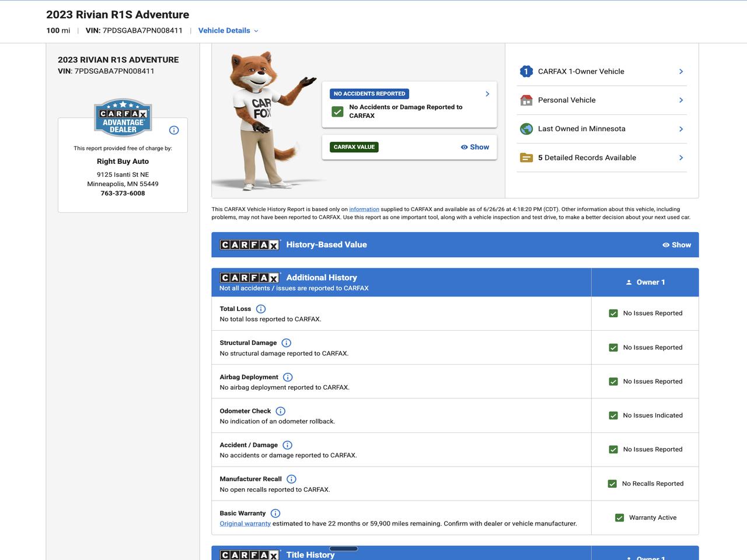Screen dimensions: 747x560
Task: Click the Right Buy Auto dealer name
Action: point(123,162)
